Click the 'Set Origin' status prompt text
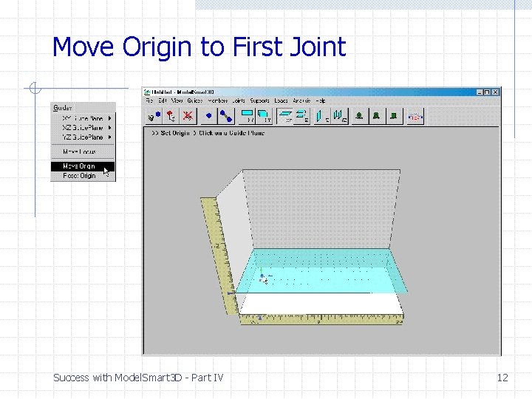The width and height of the screenshot is (532, 399). tap(208, 133)
